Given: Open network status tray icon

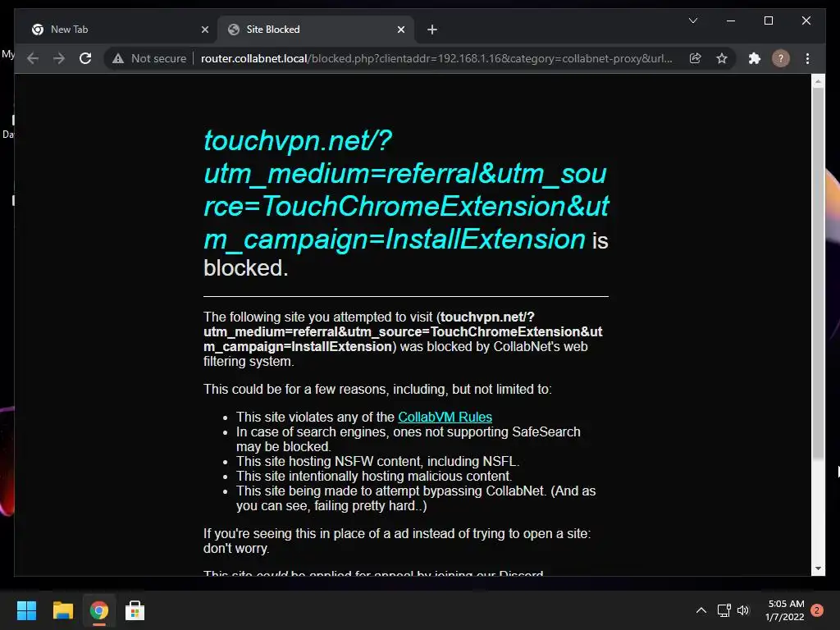Looking at the screenshot, I should pos(724,610).
